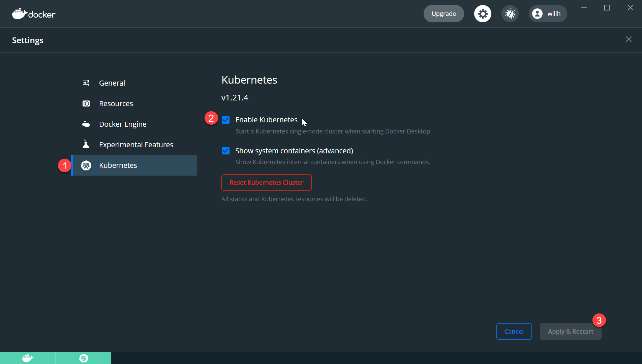Image resolution: width=642 pixels, height=364 pixels.
Task: Open the Resources settings section
Action: (x=134, y=103)
